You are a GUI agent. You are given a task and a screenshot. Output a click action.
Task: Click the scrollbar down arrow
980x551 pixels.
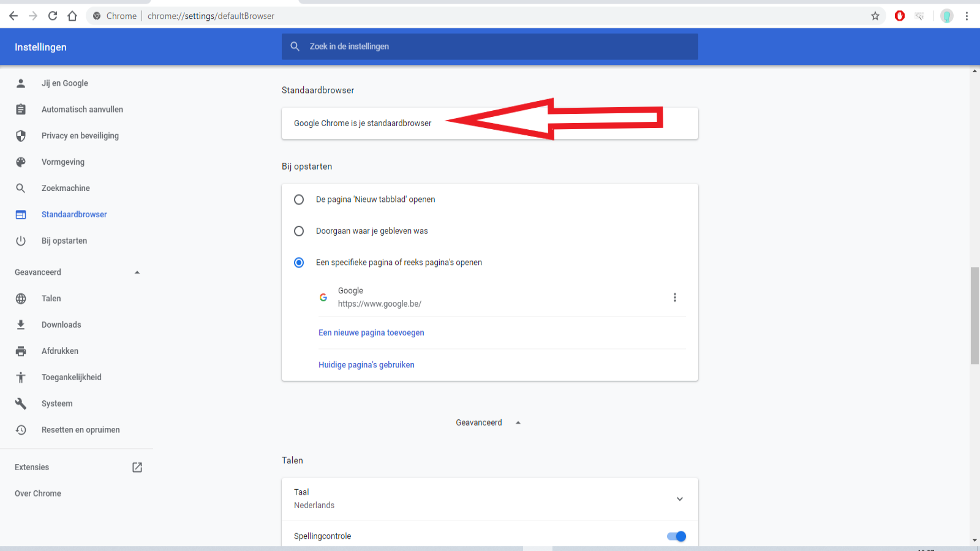point(974,541)
